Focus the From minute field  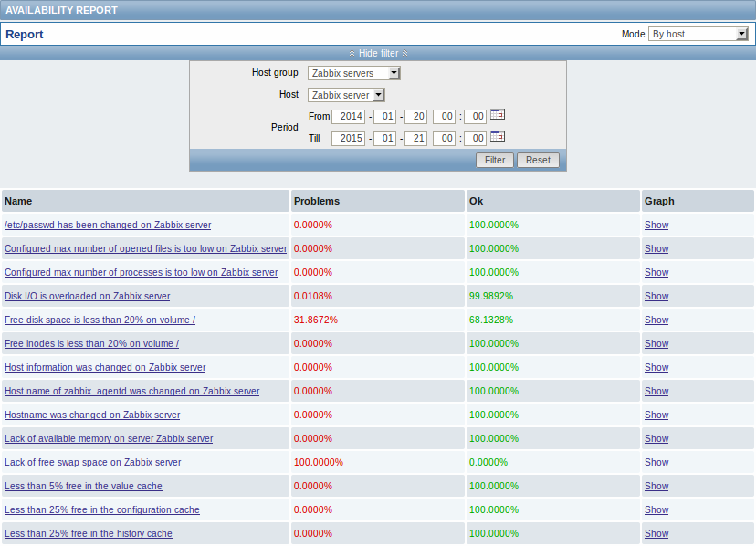[475, 117]
